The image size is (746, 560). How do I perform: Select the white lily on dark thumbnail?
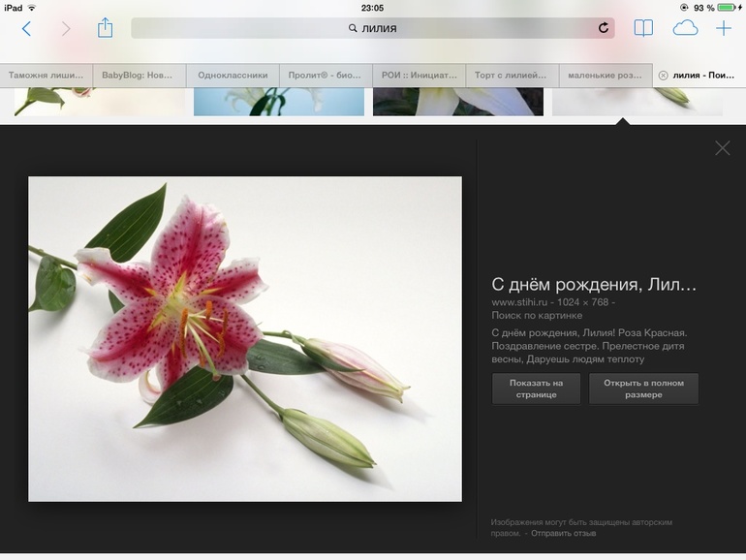point(458,102)
